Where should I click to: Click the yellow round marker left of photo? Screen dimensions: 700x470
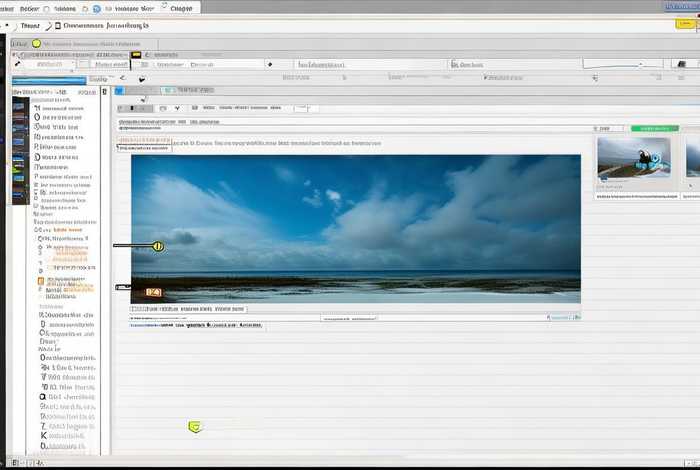pyautogui.click(x=156, y=245)
